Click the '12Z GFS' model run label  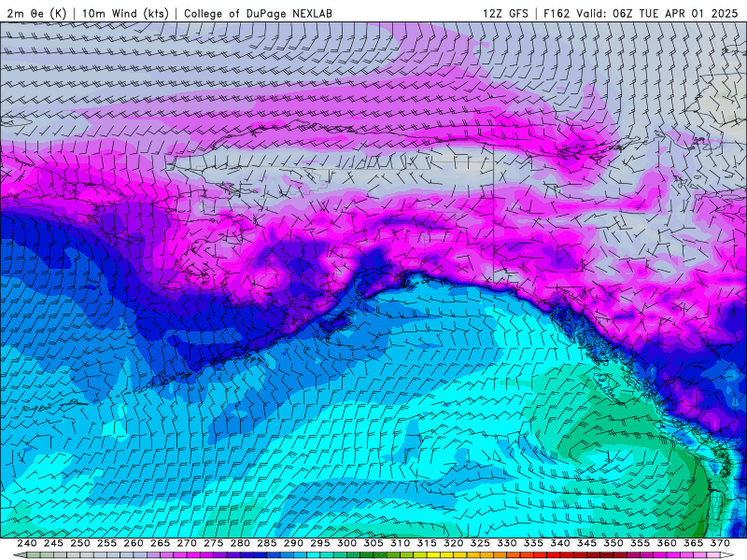[505, 13]
